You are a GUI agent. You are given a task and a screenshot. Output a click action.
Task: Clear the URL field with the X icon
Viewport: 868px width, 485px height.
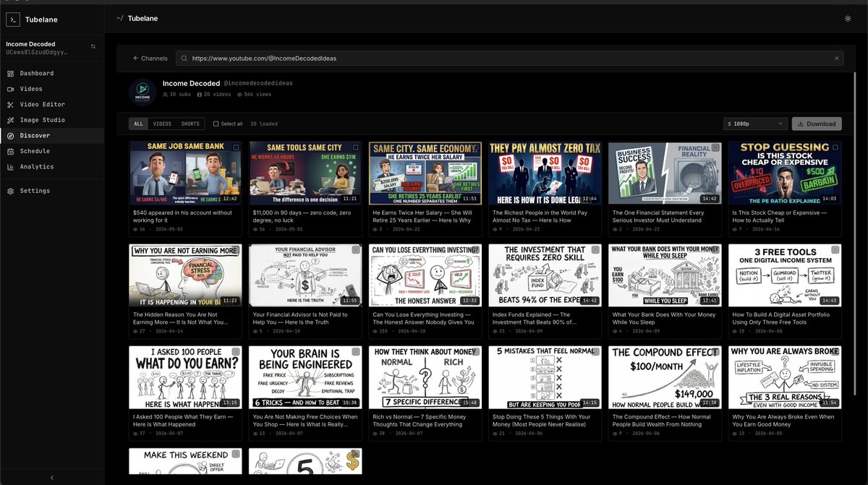coord(837,59)
